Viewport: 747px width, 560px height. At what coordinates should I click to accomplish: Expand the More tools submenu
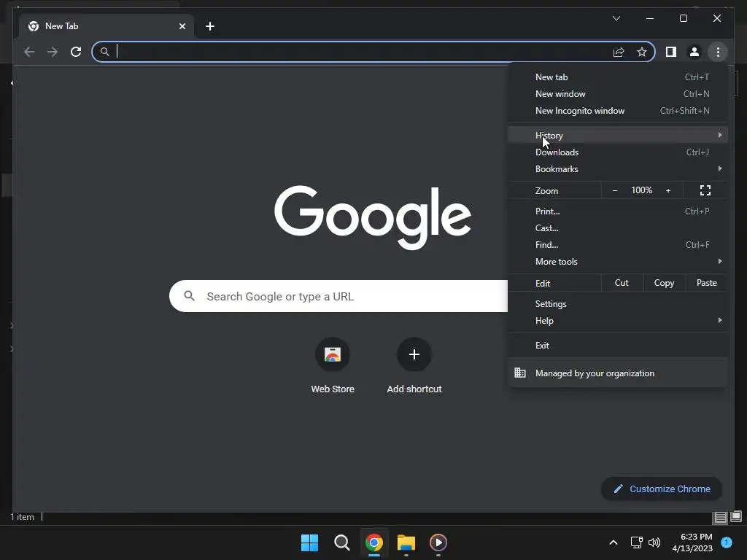coord(617,262)
